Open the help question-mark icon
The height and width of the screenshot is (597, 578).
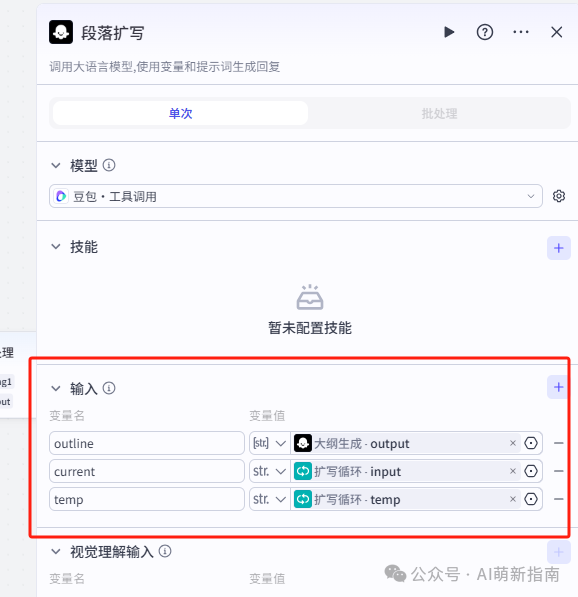click(x=485, y=32)
